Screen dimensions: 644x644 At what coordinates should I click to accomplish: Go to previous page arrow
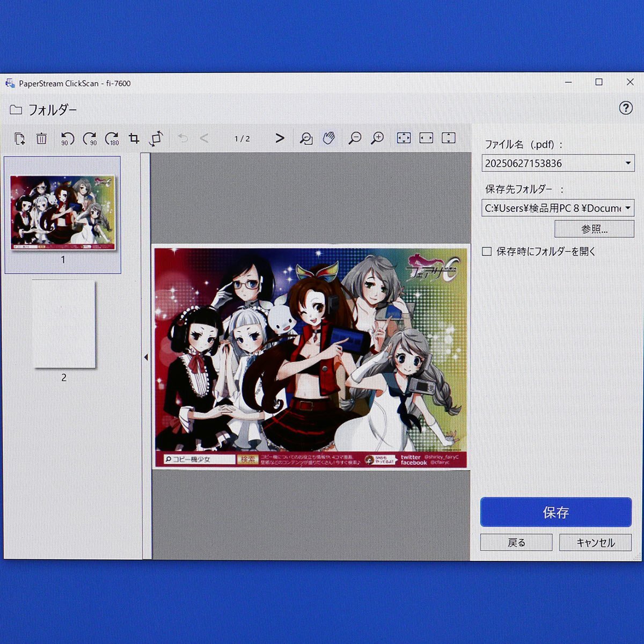[204, 138]
